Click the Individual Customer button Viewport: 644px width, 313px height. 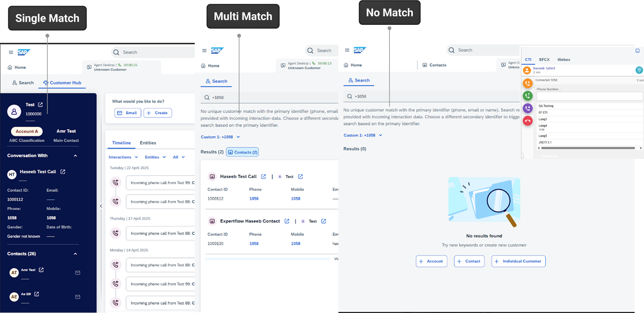(x=518, y=261)
